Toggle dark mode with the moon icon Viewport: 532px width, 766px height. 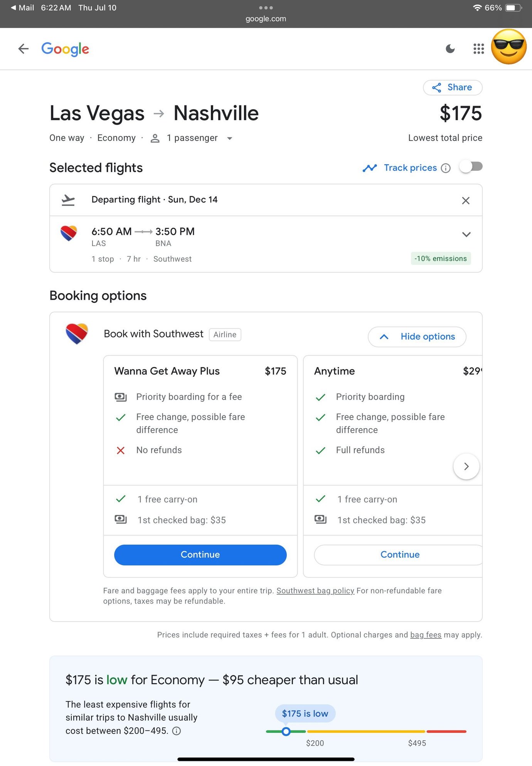click(x=450, y=49)
